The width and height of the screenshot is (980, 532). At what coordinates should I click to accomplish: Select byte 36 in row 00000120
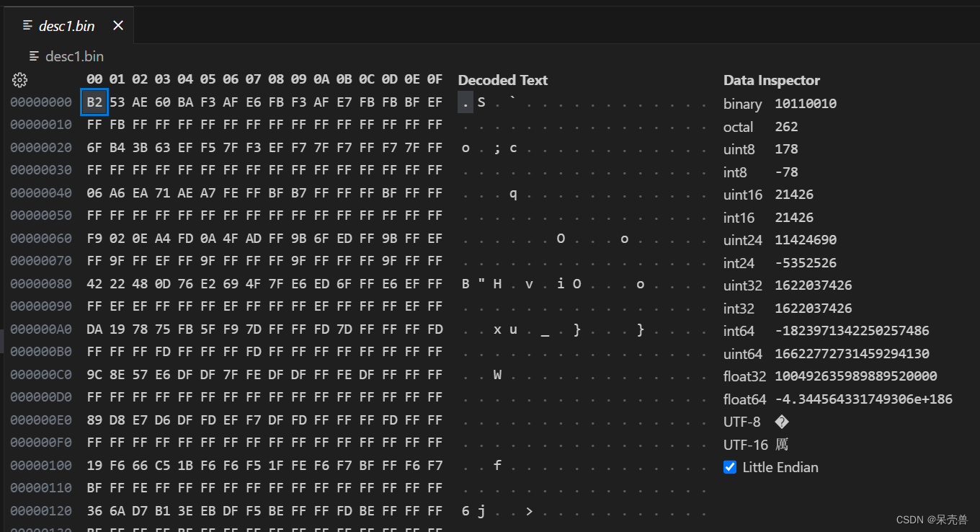tap(94, 511)
